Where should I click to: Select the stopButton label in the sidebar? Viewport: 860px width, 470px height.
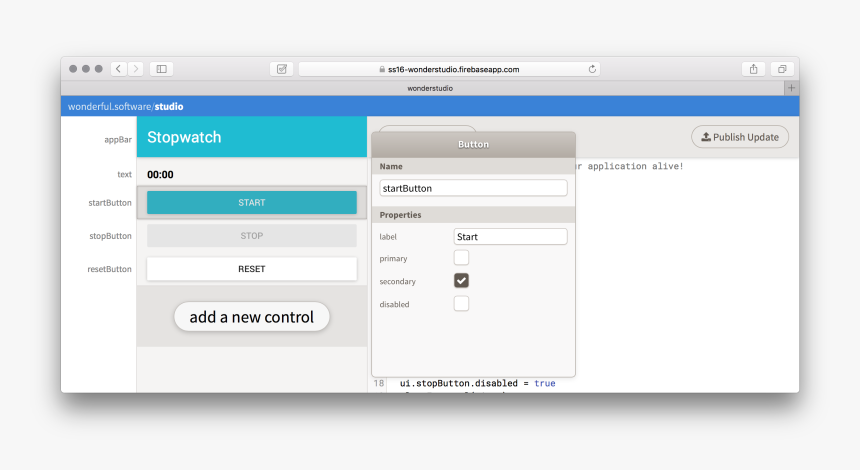110,236
